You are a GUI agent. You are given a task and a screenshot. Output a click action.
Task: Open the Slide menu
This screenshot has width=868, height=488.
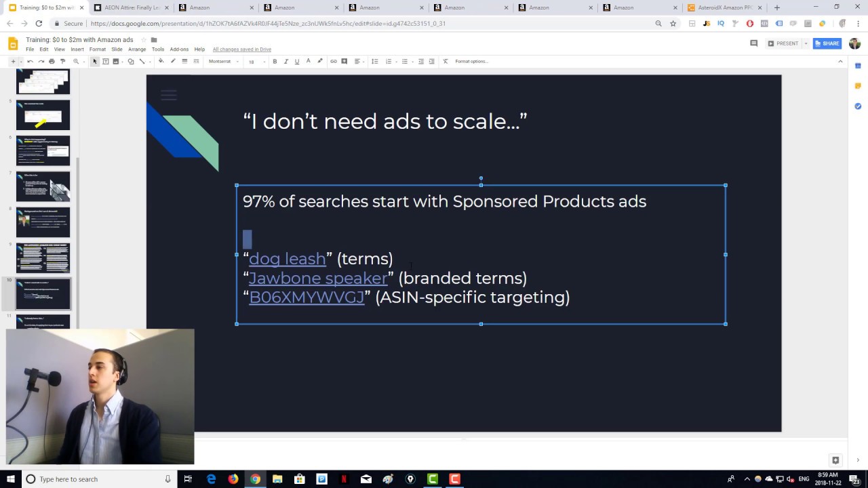[x=117, y=49]
